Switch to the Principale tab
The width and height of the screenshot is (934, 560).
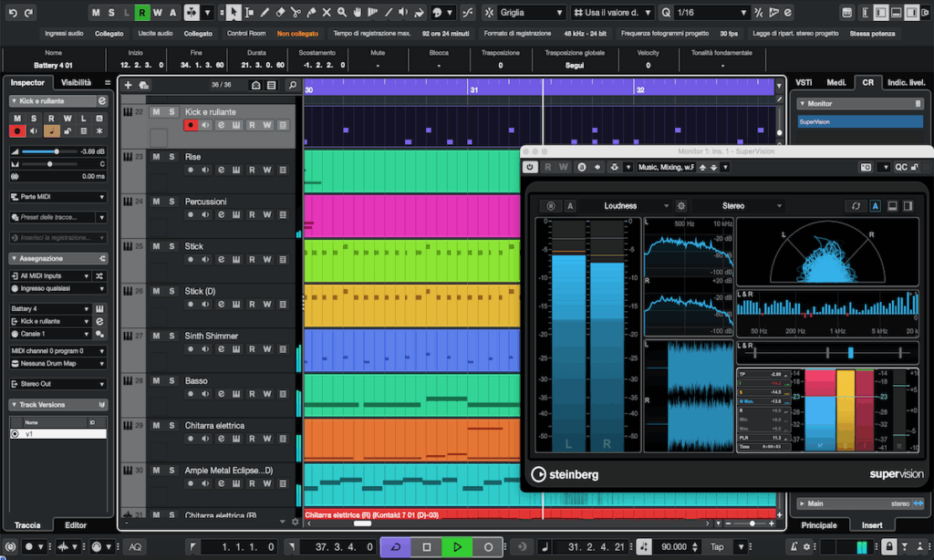[x=819, y=524]
